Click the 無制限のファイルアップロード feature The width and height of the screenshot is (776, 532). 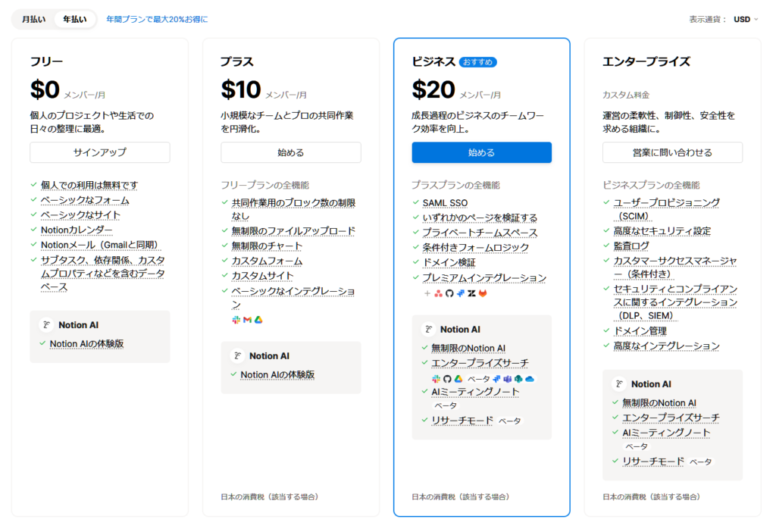[x=293, y=231]
